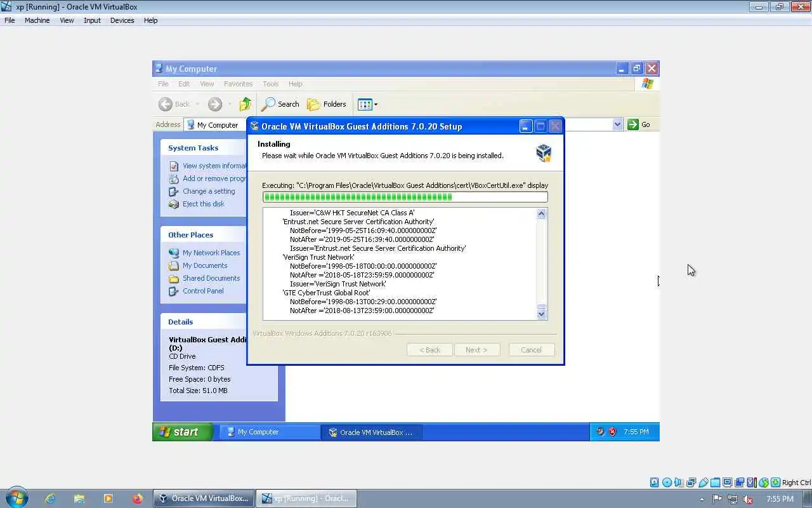Open Shared Documents link

pos(211,278)
